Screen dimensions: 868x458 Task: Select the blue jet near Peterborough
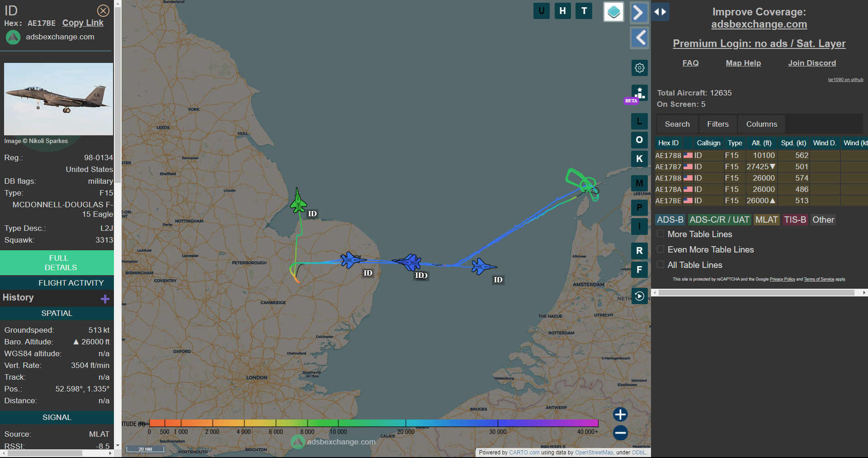coord(352,260)
